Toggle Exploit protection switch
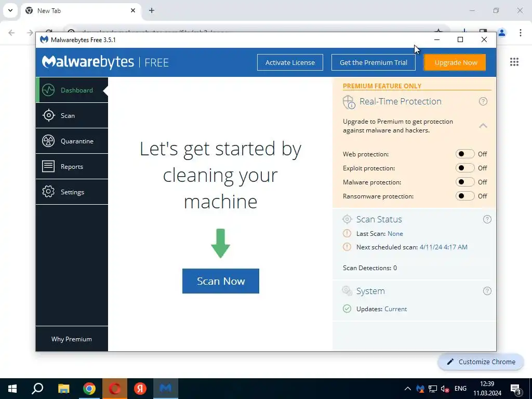The width and height of the screenshot is (532, 399). tap(465, 168)
